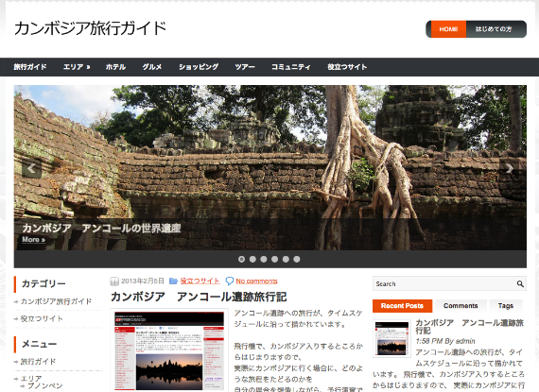This screenshot has width=539, height=392.
Task: Select the third slider pagination dot
Action: pos(264,259)
